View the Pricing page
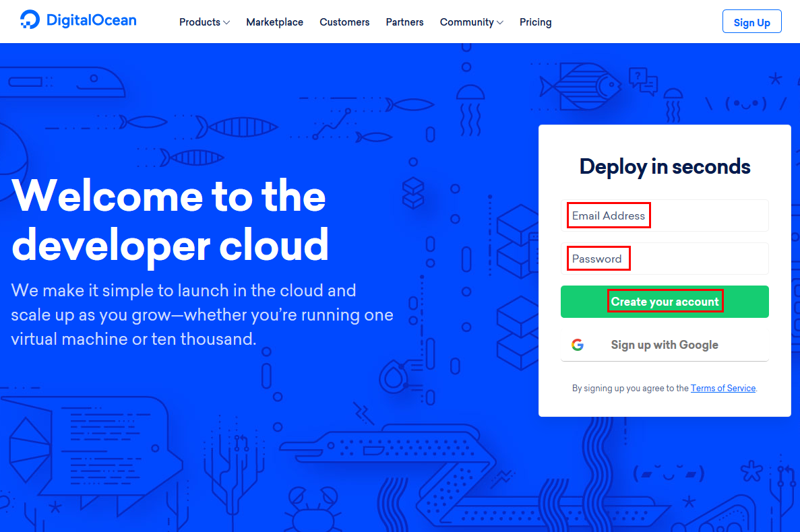This screenshot has height=532, width=800. [x=535, y=22]
